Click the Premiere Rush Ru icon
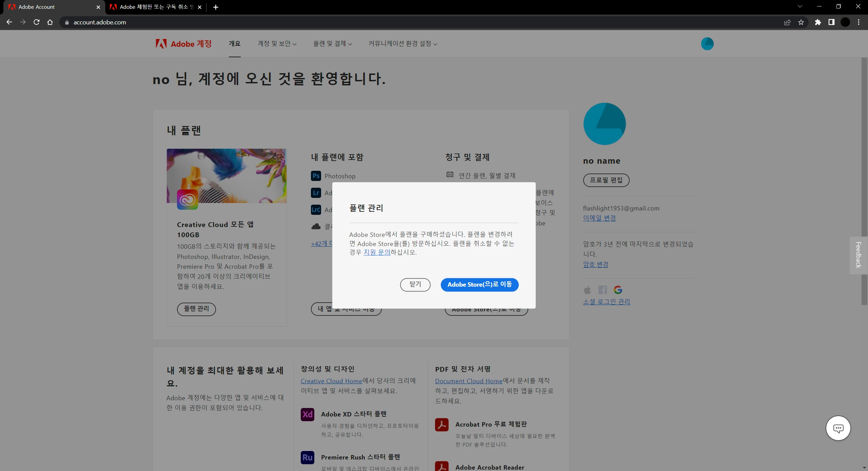868x471 pixels. point(307,457)
